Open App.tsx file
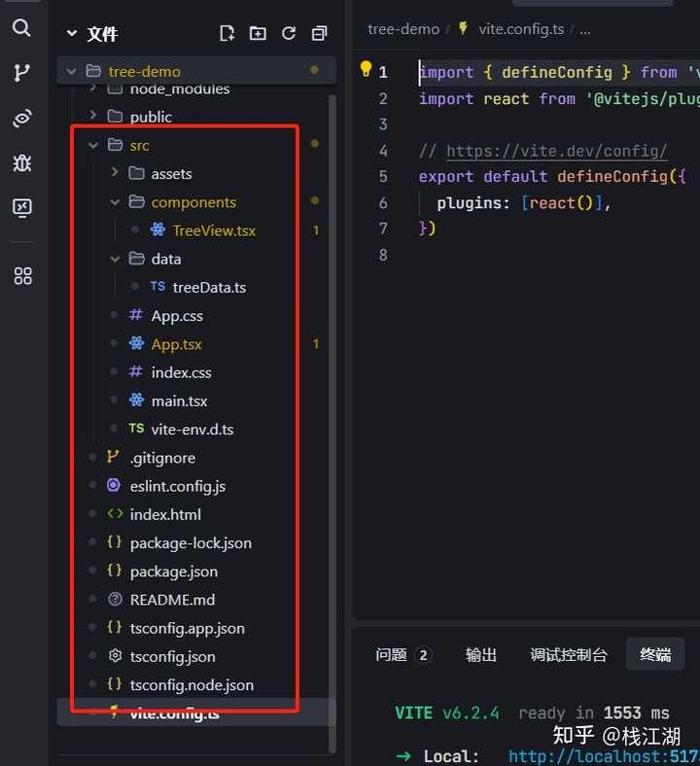The image size is (700, 766). 176,344
